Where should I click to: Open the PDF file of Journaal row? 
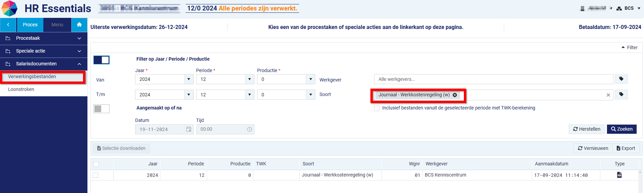click(x=619, y=175)
